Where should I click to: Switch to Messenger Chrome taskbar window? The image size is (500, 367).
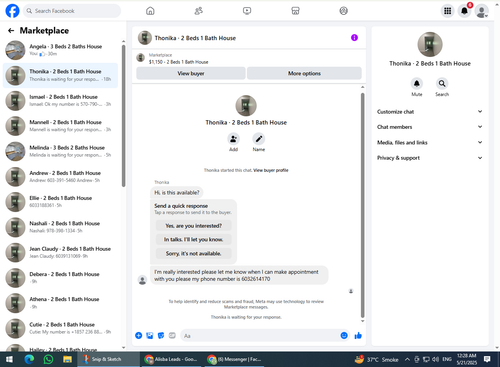(x=234, y=359)
